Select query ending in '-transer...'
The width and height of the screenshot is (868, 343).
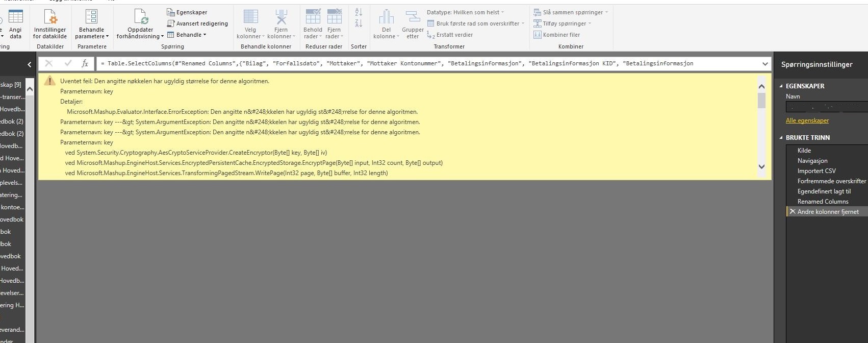[12, 97]
